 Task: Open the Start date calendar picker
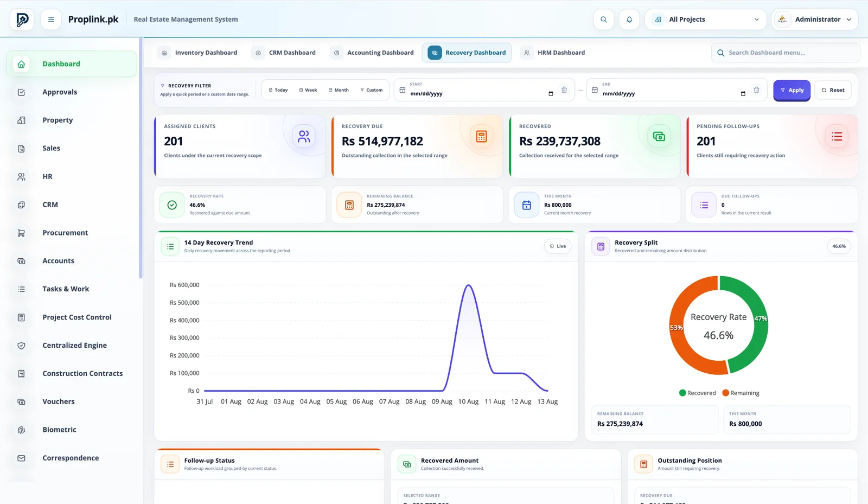pos(551,94)
